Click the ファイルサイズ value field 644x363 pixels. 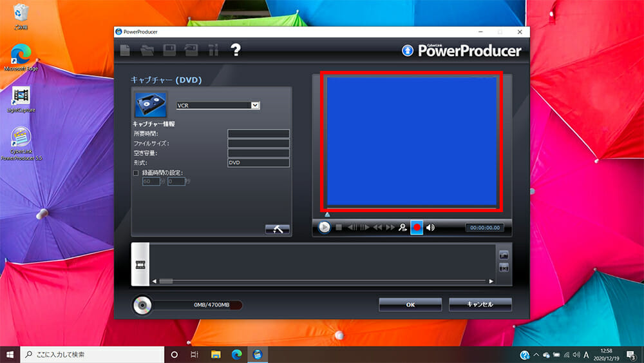258,144
